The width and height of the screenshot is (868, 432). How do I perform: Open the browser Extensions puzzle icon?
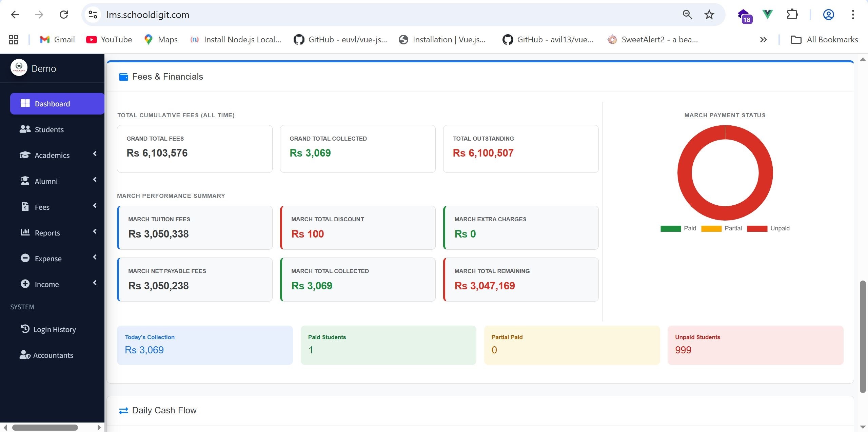tap(792, 15)
